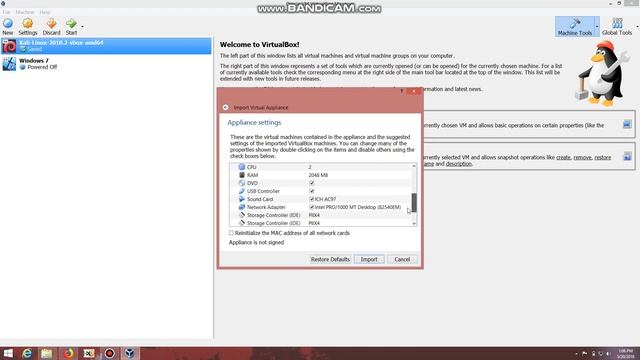Open Internet Explorer from the taskbar
This screenshot has width=640, height=360.
click(x=27, y=353)
